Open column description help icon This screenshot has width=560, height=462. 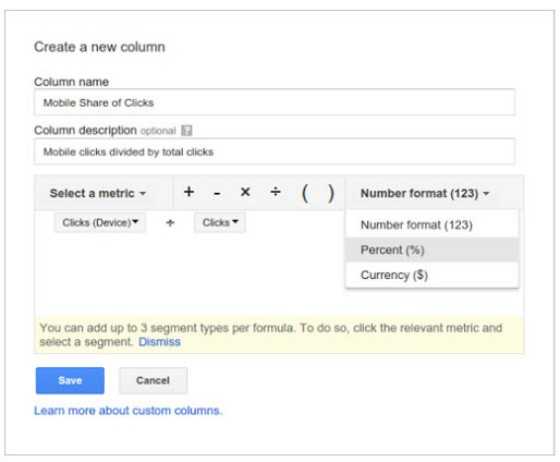pos(186,130)
